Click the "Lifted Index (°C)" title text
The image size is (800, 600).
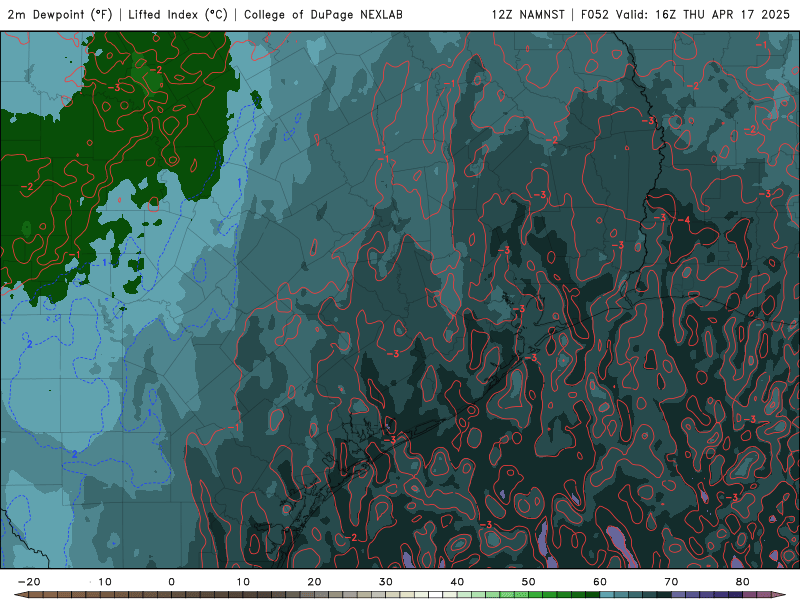point(178,15)
